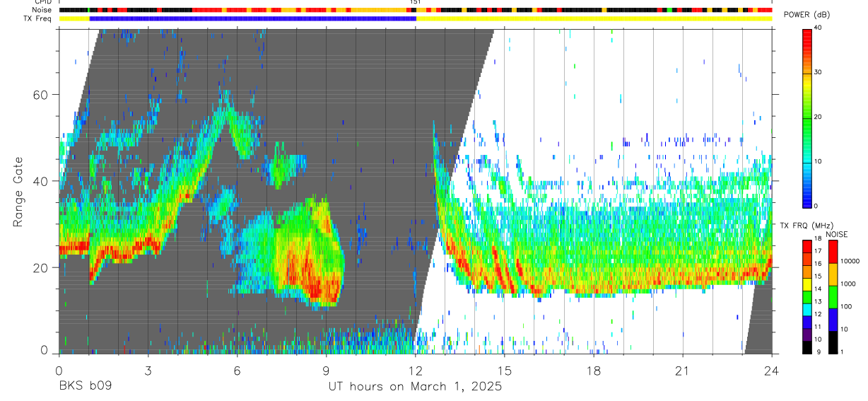The width and height of the screenshot is (868, 401).
Task: Click the long yellow TX Freq strip segment after 12 UT
Action: point(594,18)
